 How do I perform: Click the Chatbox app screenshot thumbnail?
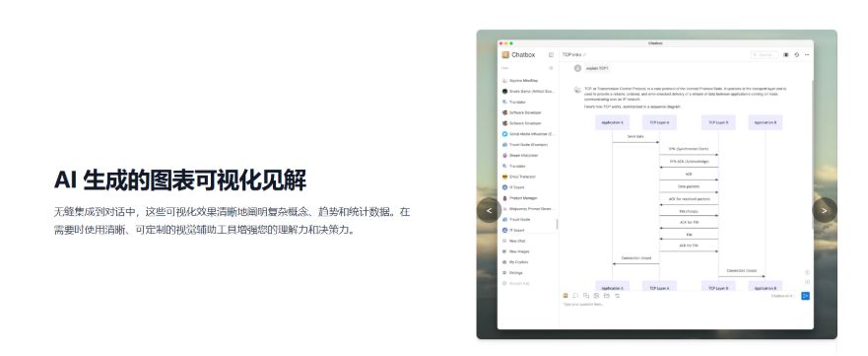(x=656, y=184)
